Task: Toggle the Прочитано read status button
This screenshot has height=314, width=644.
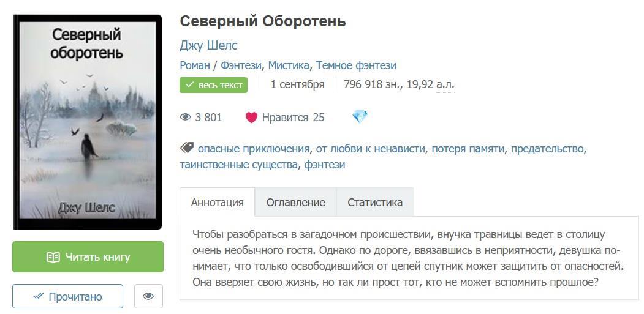Action: tap(67, 296)
